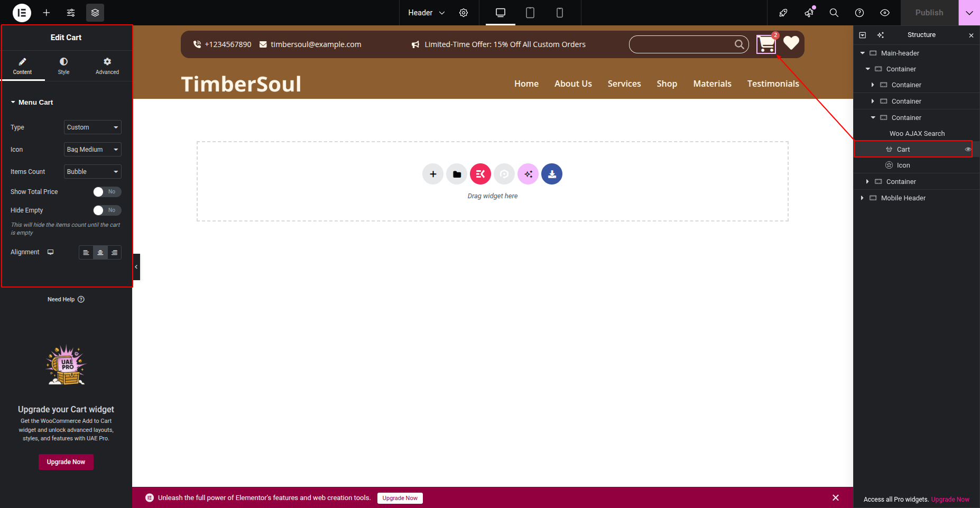The height and width of the screenshot is (508, 980).
Task: Open the Add Element plus icon
Action: 47,13
